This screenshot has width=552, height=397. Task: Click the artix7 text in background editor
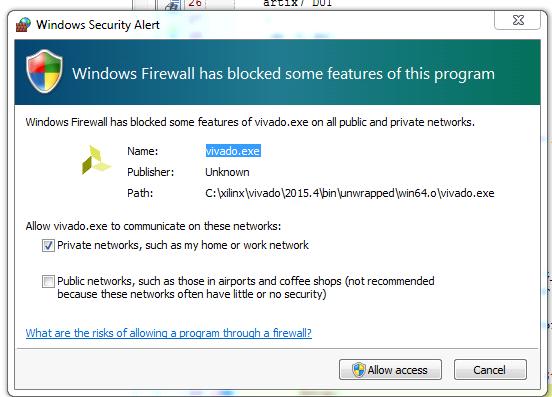coord(284,4)
